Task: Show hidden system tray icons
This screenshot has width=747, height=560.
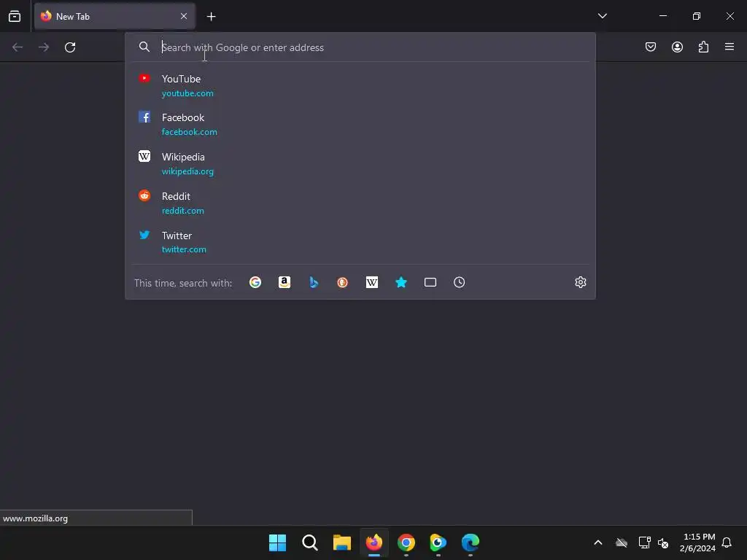Action: tap(598, 542)
